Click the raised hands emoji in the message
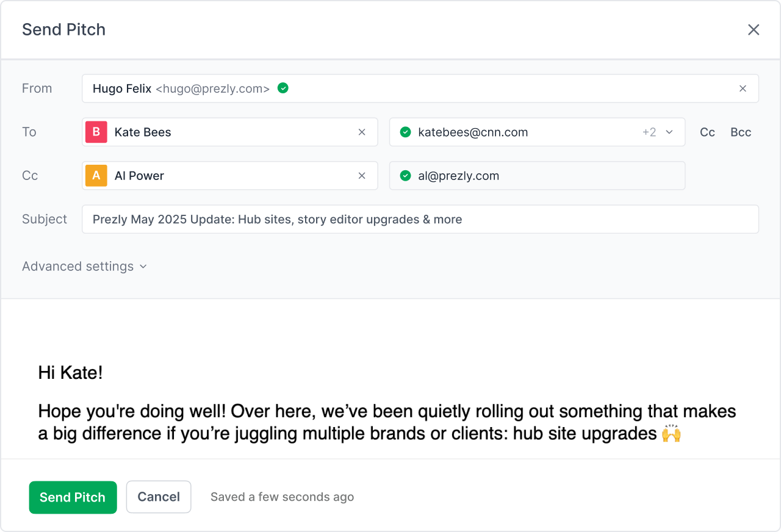Screen dimensions: 781x532 click(x=671, y=434)
